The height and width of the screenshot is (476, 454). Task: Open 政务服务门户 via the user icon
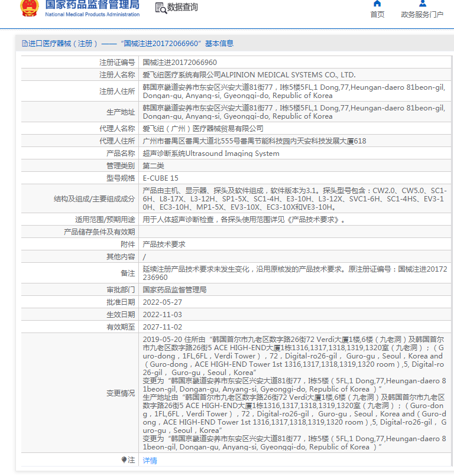coord(423,4)
